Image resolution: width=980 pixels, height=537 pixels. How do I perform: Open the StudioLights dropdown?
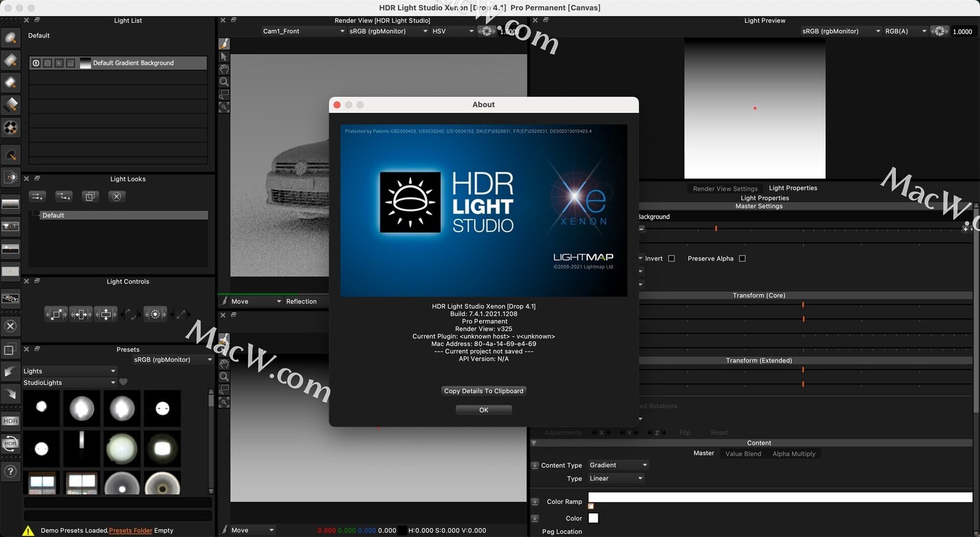[69, 383]
